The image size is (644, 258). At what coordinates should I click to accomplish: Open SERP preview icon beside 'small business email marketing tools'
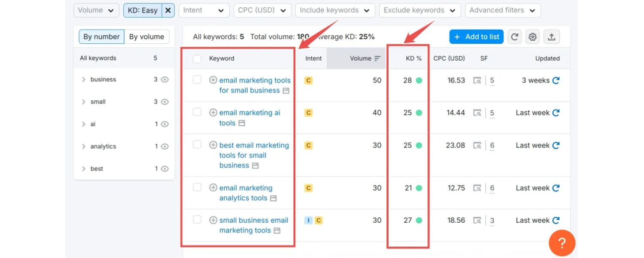(x=277, y=230)
